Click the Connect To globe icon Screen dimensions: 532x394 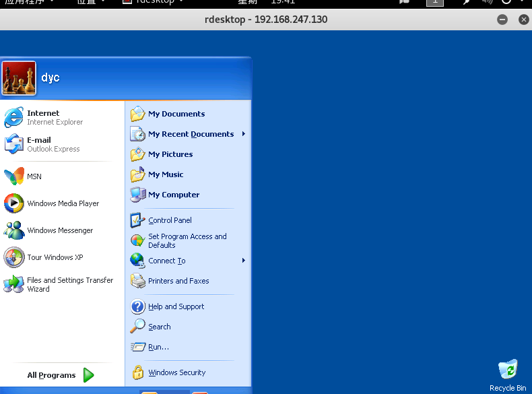tap(138, 261)
